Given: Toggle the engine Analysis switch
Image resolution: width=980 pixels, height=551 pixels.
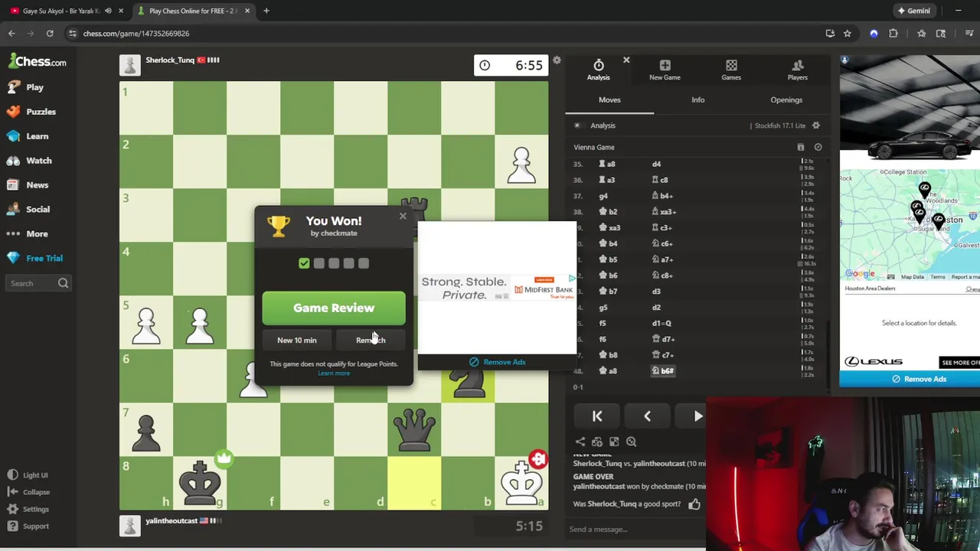Looking at the screenshot, I should click(x=577, y=126).
